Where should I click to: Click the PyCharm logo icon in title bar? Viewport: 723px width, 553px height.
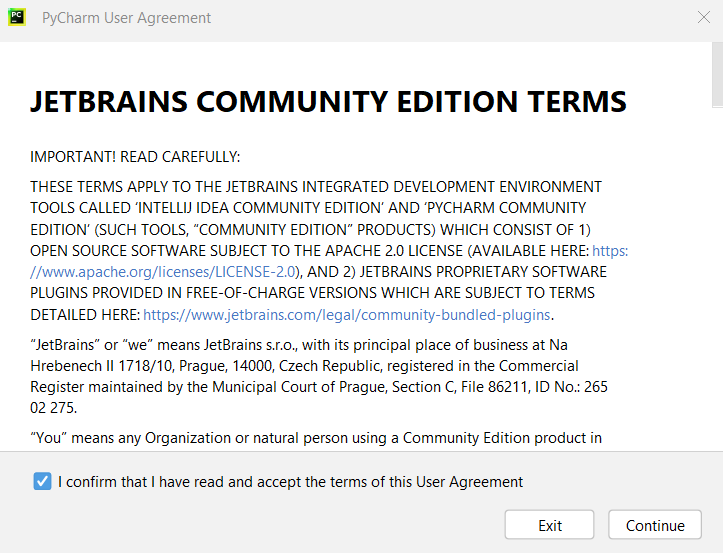(x=17, y=18)
